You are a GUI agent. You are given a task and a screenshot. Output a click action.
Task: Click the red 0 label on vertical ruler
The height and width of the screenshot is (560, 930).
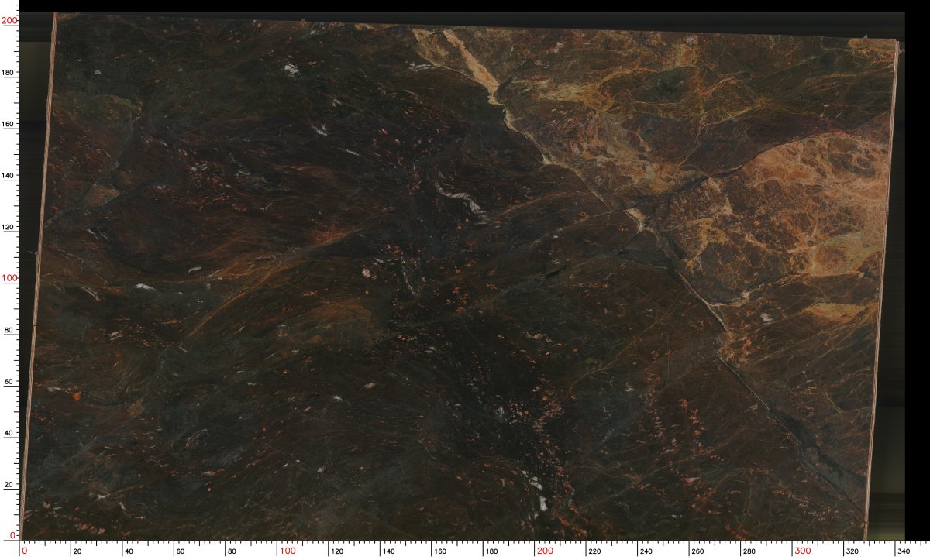[14, 535]
